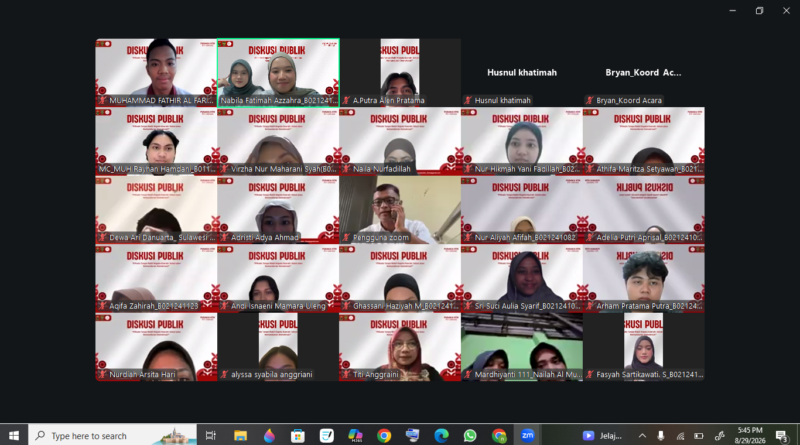Expand the hidden system tray icons chevron
The height and width of the screenshot is (445, 800).
[642, 436]
